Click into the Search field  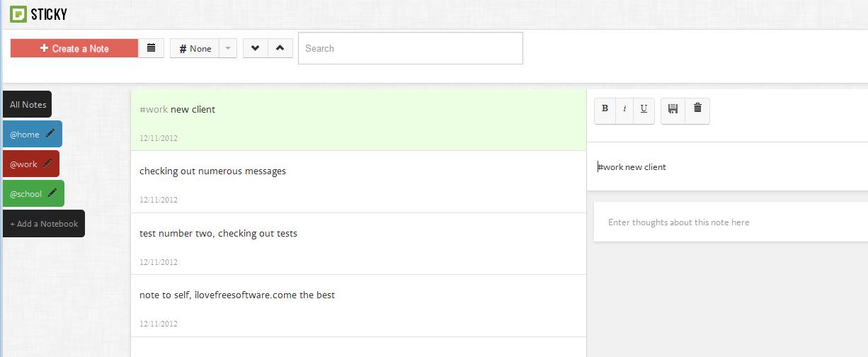pos(411,48)
